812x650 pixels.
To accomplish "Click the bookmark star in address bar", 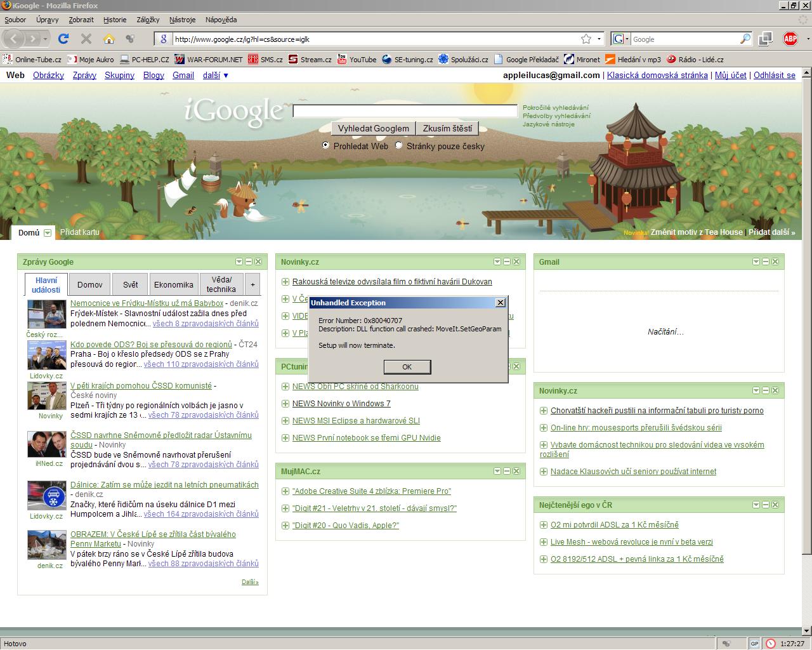I will (x=586, y=39).
